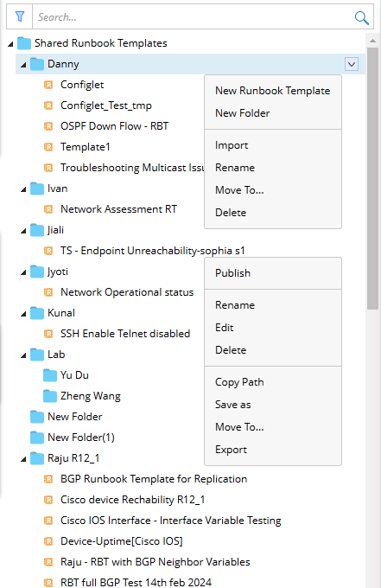Select Publish in the context menu
Viewport: 381px width, 588px height.
tap(232, 273)
